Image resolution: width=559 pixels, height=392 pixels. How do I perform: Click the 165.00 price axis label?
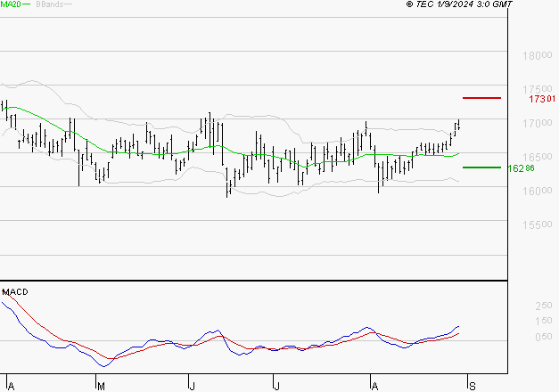coord(538,157)
